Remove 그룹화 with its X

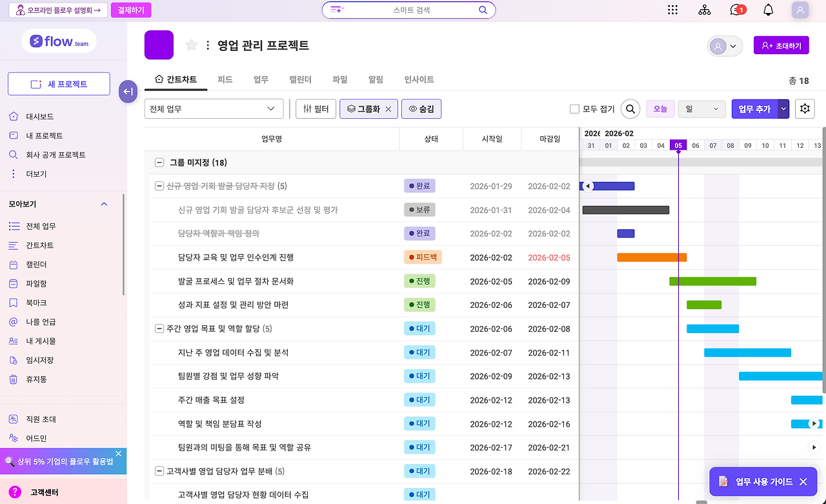pos(388,109)
